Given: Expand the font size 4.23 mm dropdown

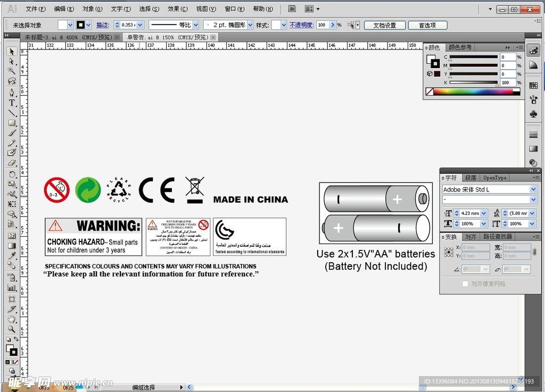Looking at the screenshot, I should (483, 213).
